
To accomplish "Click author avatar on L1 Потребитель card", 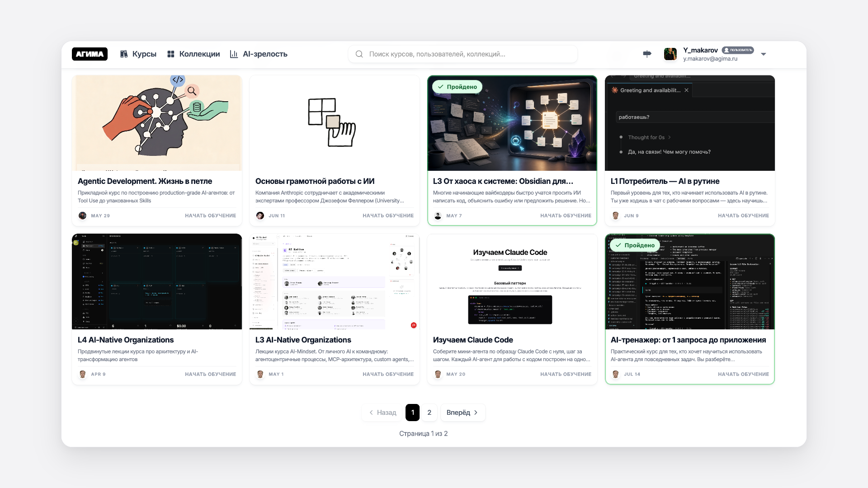I will click(615, 216).
